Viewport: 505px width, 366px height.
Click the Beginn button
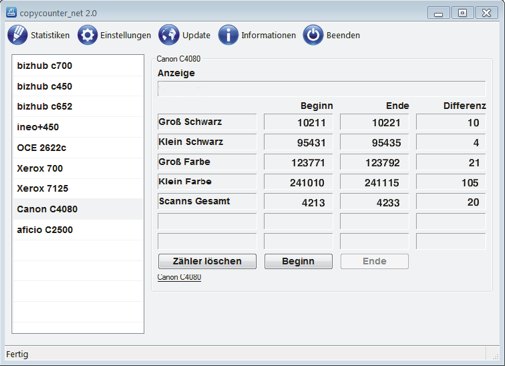(298, 261)
